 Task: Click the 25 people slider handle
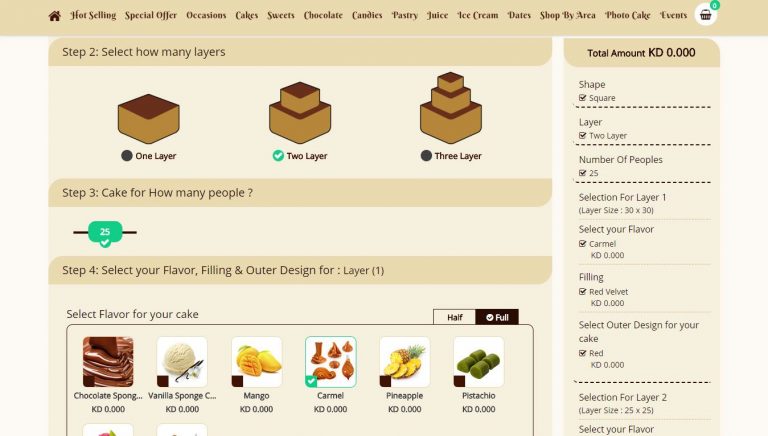105,232
